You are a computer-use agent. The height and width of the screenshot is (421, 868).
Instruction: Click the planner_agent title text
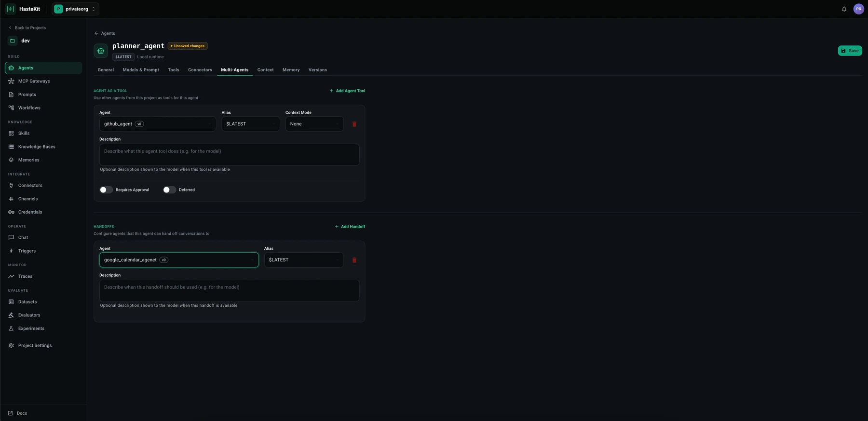(138, 46)
